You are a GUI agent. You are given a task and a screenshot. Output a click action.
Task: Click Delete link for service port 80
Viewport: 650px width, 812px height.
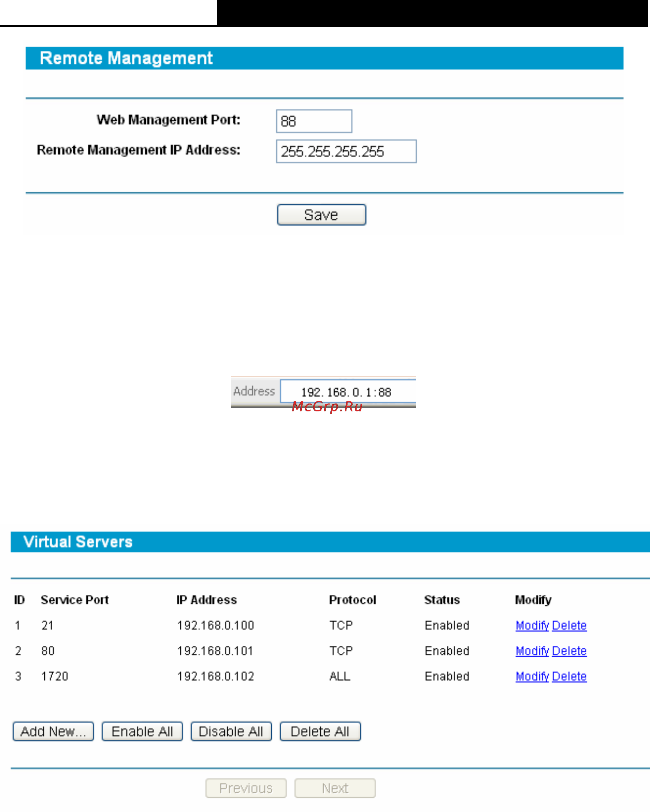pos(569,651)
